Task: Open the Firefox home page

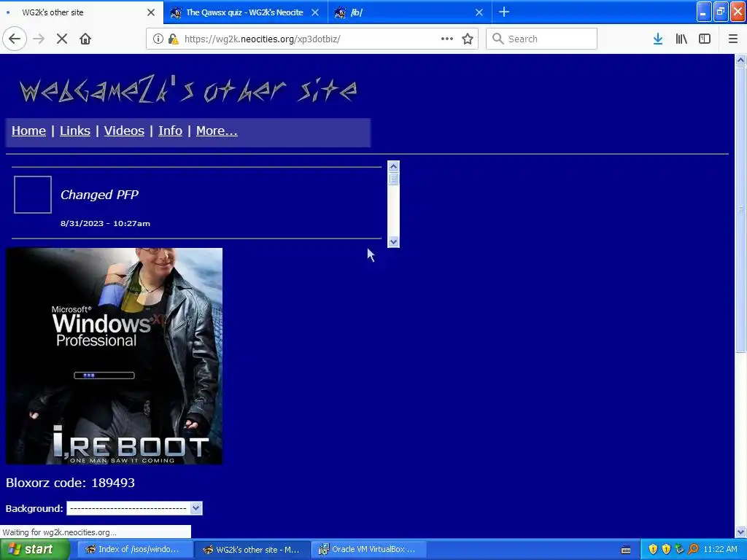Action: [x=85, y=39]
